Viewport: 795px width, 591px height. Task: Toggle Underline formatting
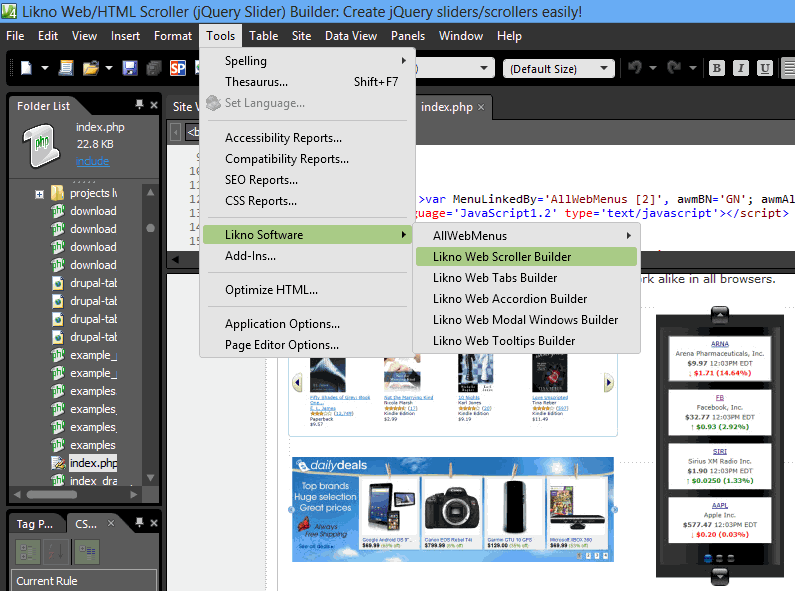(x=765, y=68)
